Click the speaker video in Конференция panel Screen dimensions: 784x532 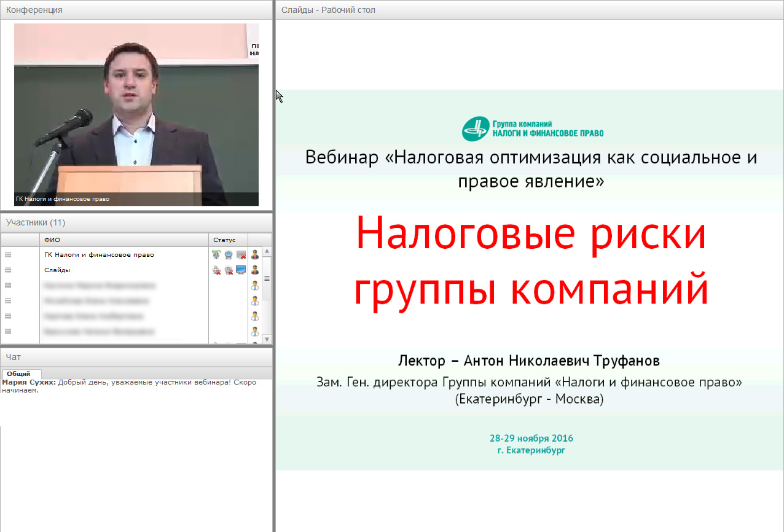[x=136, y=115]
